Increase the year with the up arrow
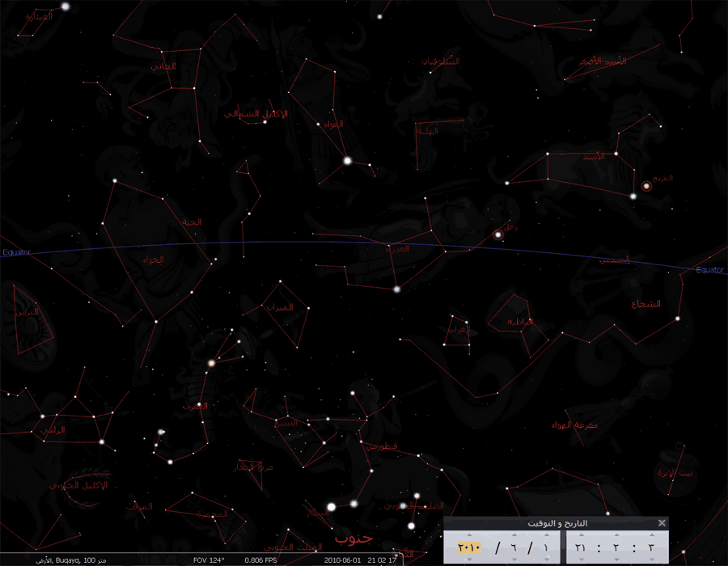 coord(469,535)
